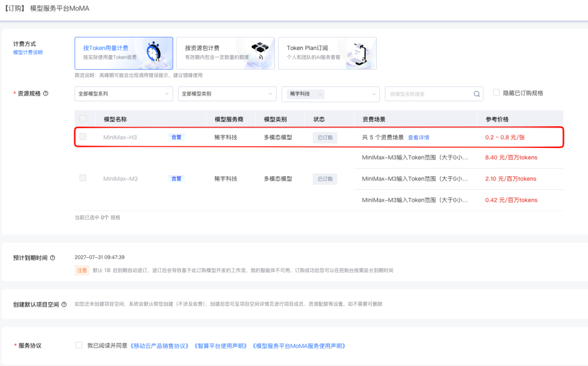Check the MiniMax-M3 row checkbox
This screenshot has width=588, height=366.
[x=83, y=178]
